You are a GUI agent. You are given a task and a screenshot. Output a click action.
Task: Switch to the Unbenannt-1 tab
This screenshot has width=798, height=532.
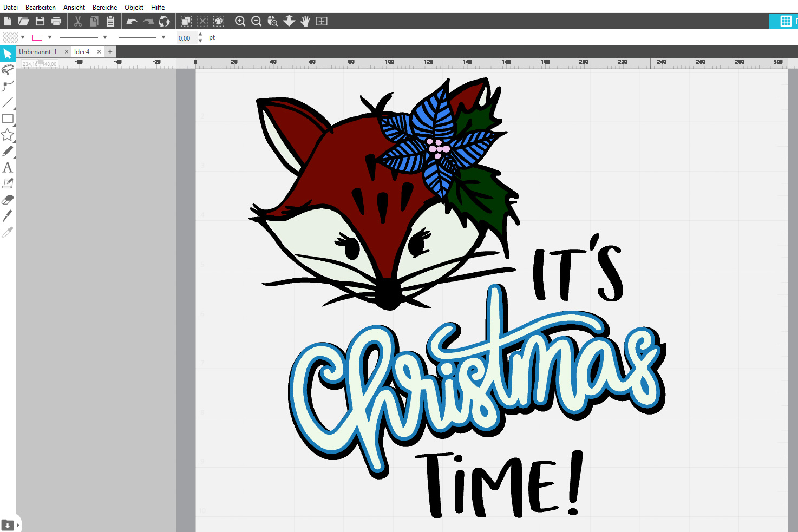click(38, 52)
